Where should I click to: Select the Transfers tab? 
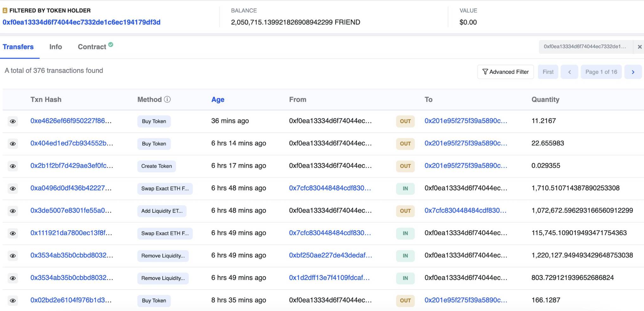(18, 47)
